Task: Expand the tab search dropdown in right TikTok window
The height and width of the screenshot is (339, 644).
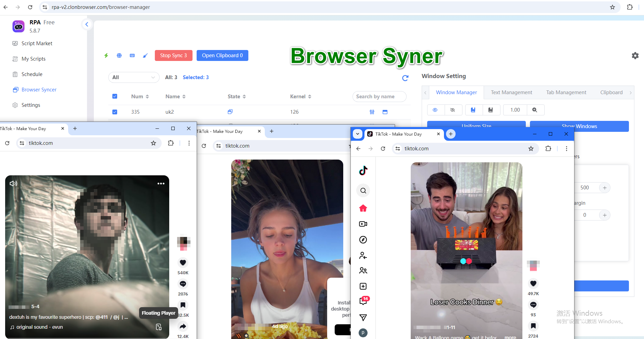Action: (x=358, y=134)
